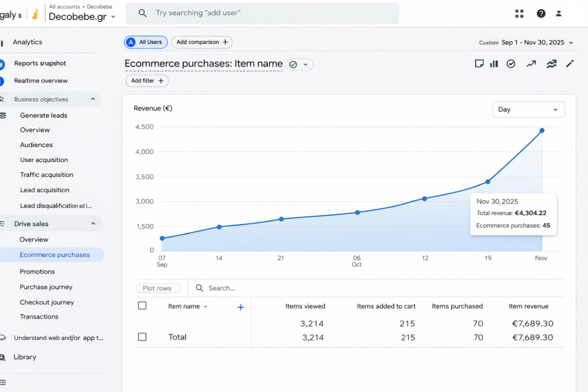Click the checkmark verification icon on the toolbar
The image size is (588, 392).
(x=511, y=64)
